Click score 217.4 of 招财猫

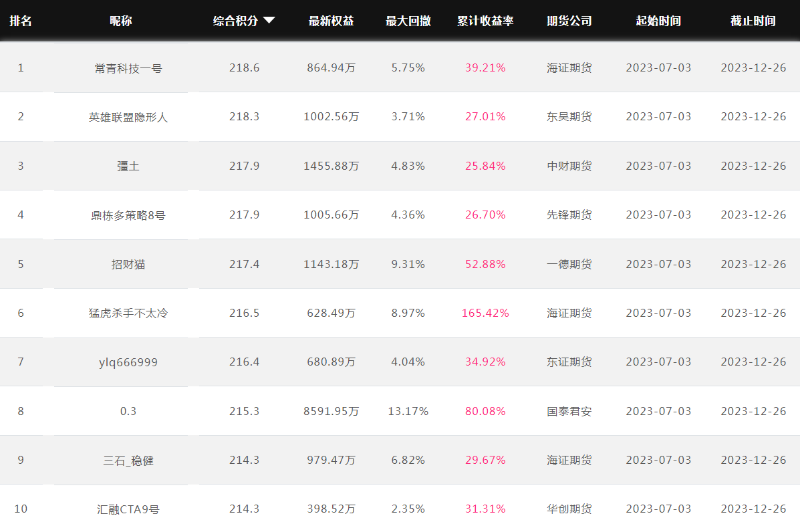pyautogui.click(x=245, y=264)
